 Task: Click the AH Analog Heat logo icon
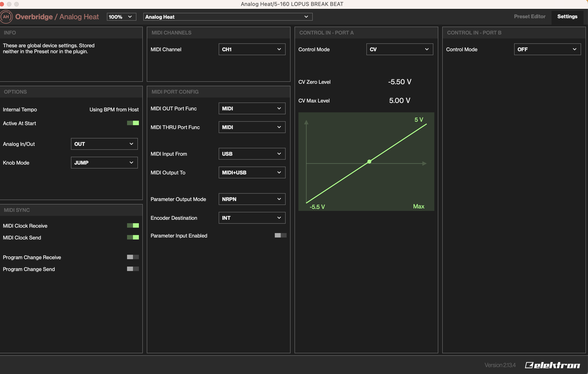point(6,17)
